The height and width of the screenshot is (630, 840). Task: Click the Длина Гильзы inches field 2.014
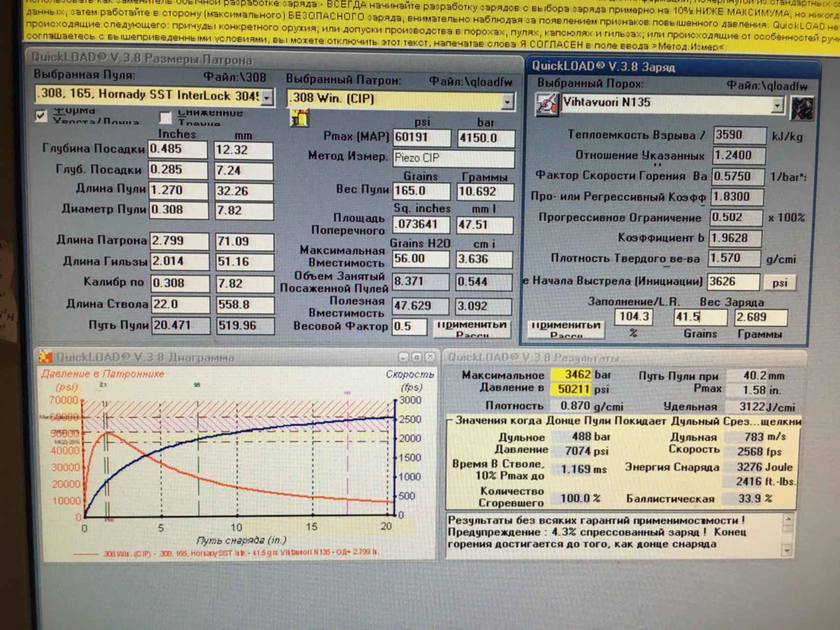click(180, 262)
